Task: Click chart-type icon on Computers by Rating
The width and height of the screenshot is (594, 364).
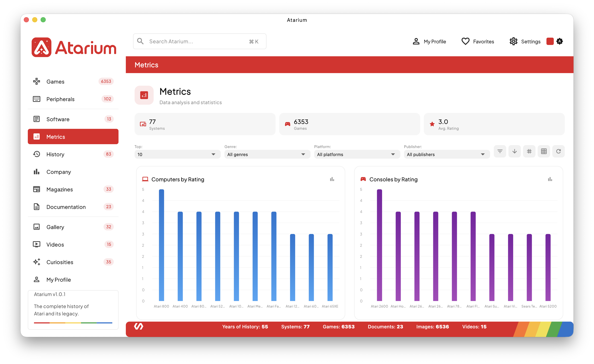Action: [x=332, y=179]
